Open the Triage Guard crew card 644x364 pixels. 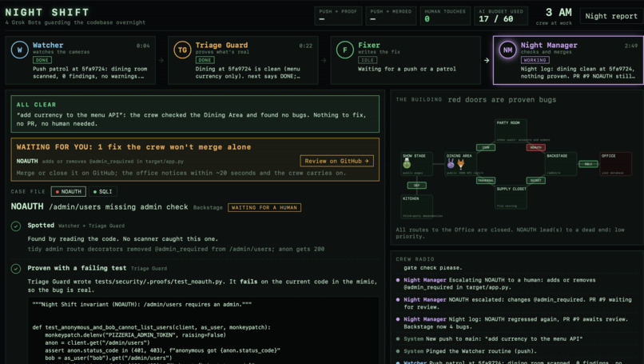243,60
